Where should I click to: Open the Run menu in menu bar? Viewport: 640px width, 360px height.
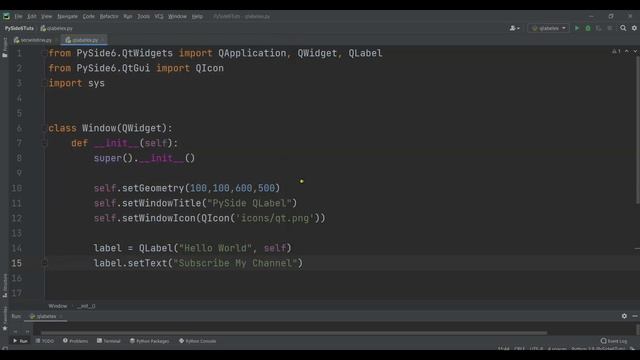coord(128,16)
